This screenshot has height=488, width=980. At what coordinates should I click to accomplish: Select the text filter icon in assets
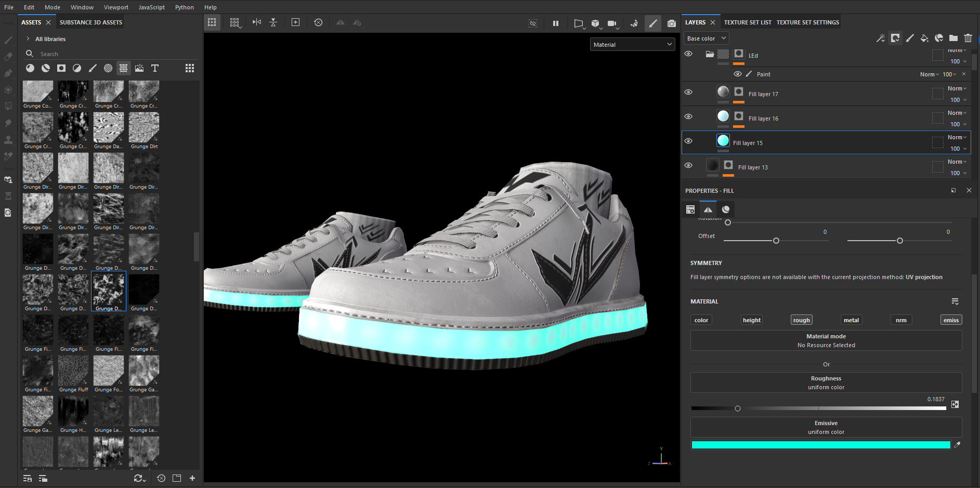tap(154, 68)
